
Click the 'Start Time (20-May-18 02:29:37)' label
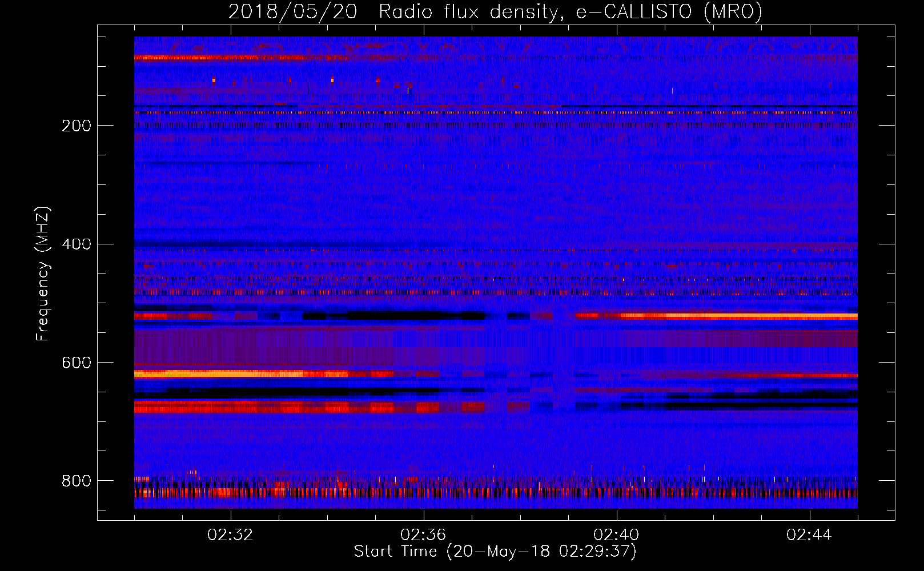(495, 552)
